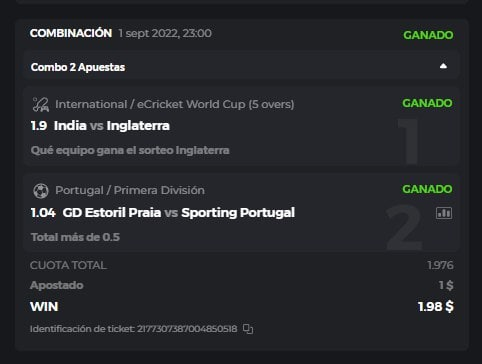Image resolution: width=482 pixels, height=364 pixels.
Task: Click the COMBINACIÓN title
Action: (x=71, y=33)
